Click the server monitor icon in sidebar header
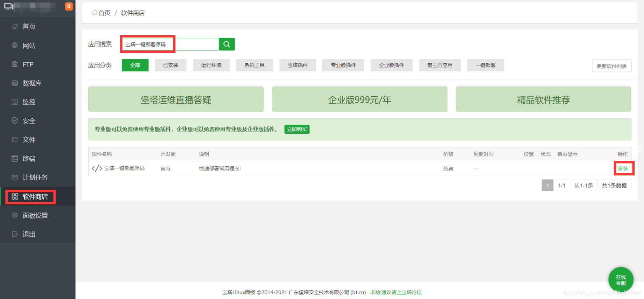The height and width of the screenshot is (299, 644). [8, 6]
